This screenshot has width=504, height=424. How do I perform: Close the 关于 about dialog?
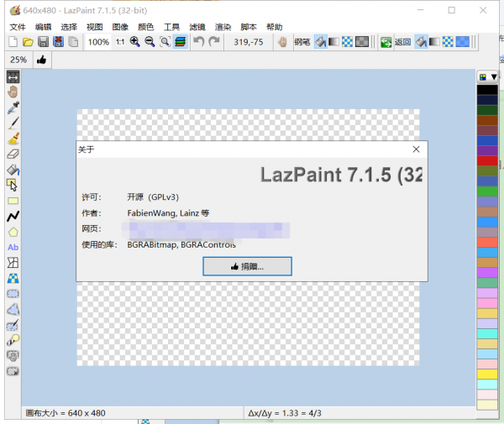(x=416, y=149)
